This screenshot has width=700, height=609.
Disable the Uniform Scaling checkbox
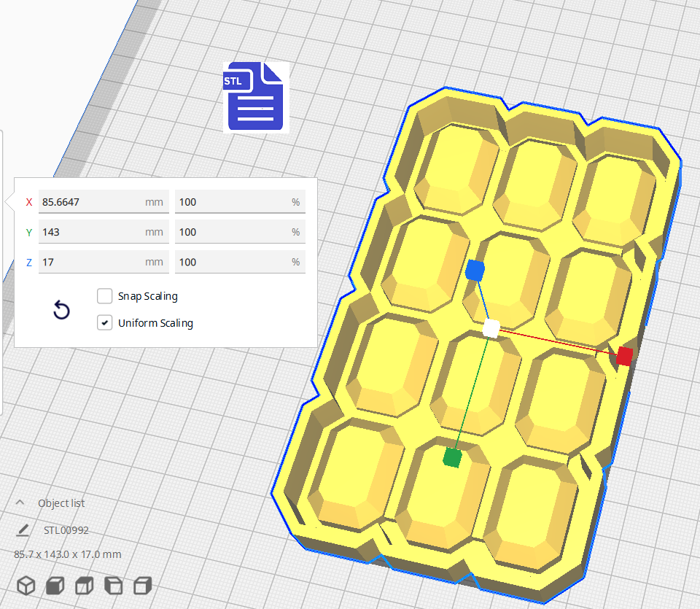click(x=104, y=322)
